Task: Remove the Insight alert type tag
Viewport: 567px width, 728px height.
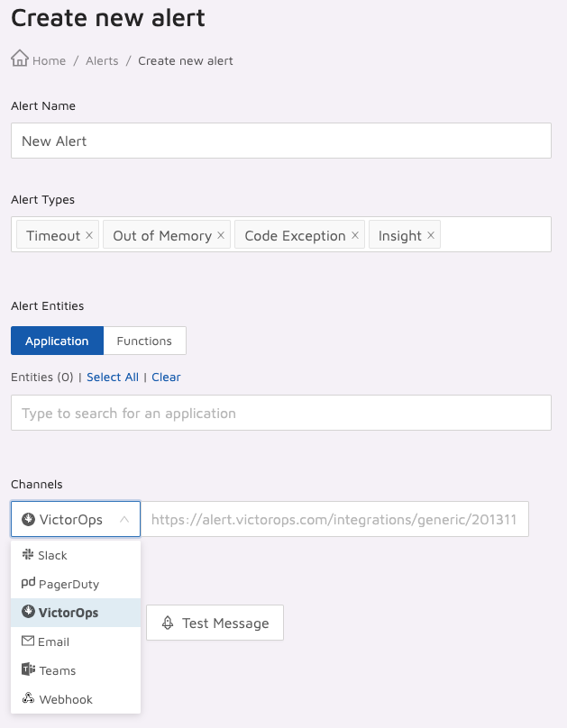Action: 431,235
